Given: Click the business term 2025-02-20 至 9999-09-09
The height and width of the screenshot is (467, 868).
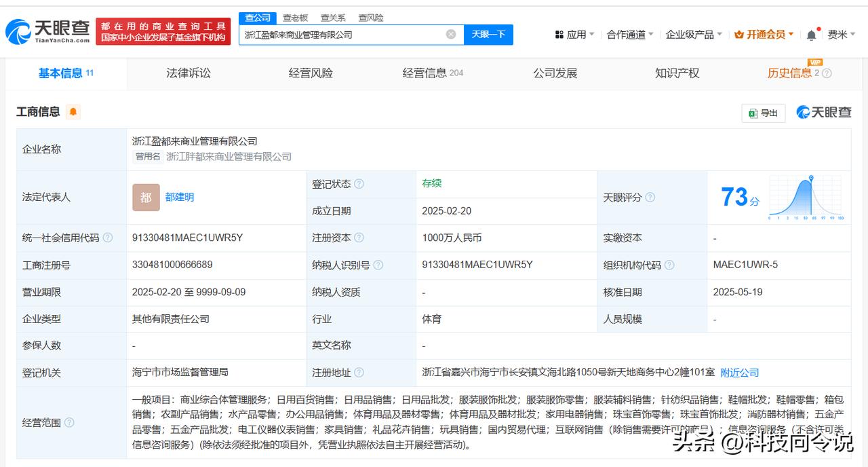Looking at the screenshot, I should pos(189,292).
